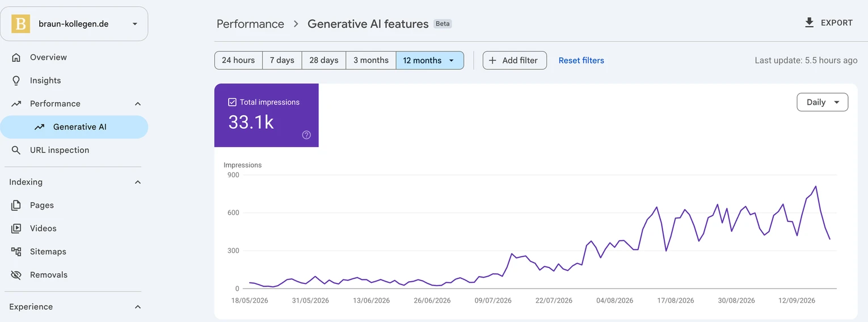Click the chart peak near 12/09/2026
The height and width of the screenshot is (322, 868).
815,186
